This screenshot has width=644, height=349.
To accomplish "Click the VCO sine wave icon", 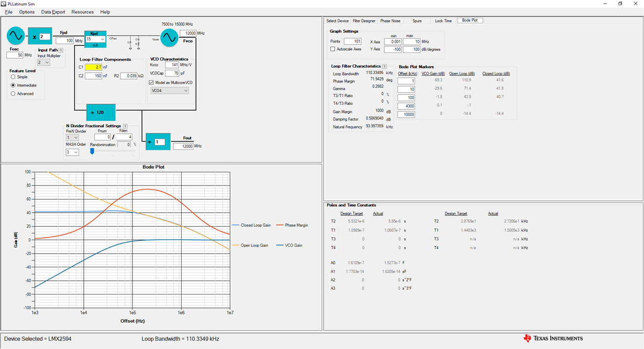I will coord(169,37).
